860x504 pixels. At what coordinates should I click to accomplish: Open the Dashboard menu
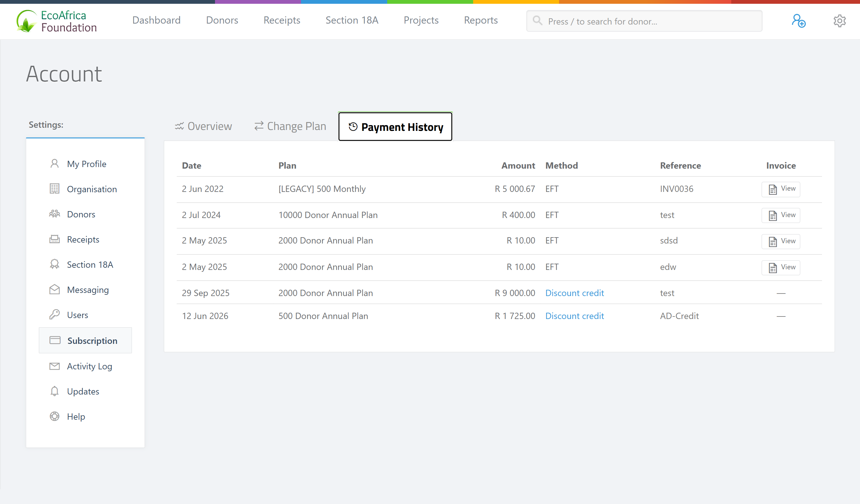coord(156,20)
